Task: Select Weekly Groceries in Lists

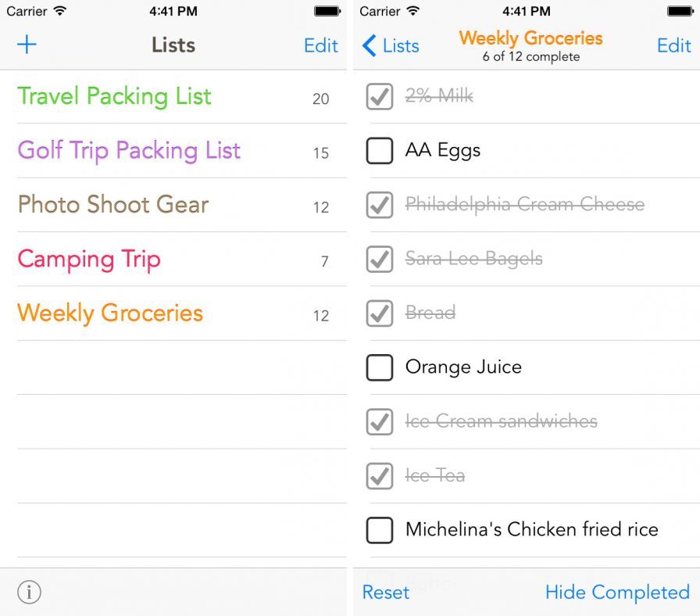Action: coord(110,313)
